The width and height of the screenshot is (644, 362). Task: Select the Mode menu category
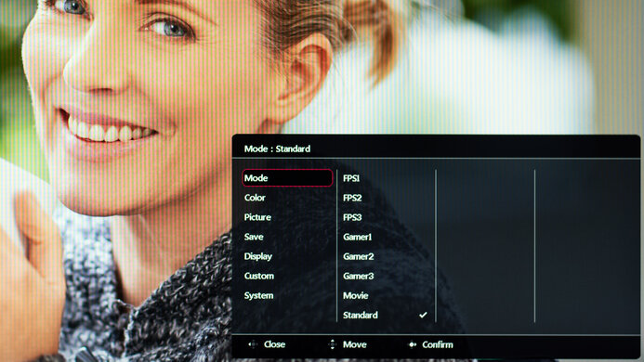(x=287, y=178)
